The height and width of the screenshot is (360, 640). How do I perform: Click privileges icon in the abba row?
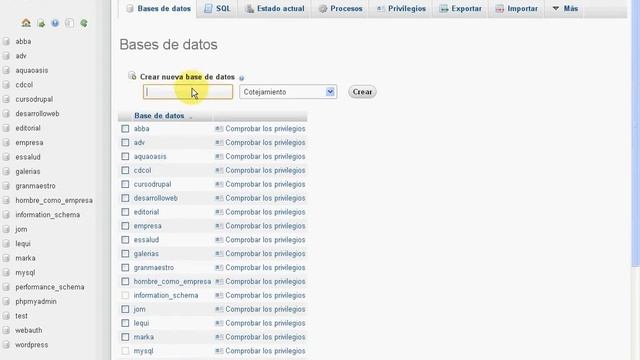[219, 129]
